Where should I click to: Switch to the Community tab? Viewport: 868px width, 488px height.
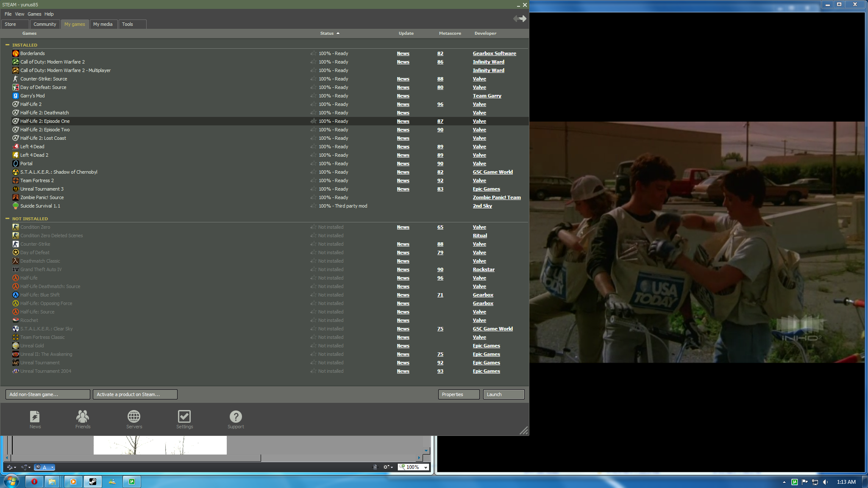[x=45, y=24]
